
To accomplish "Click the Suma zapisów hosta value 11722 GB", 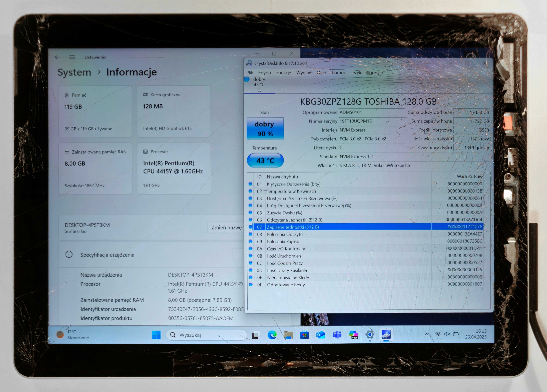I will coord(471,121).
